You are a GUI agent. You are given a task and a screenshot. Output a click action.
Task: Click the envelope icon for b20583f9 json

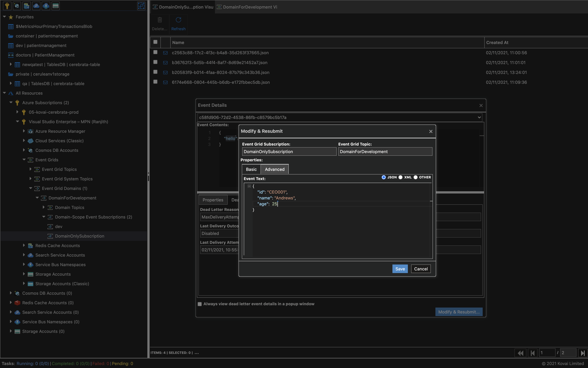pos(165,72)
